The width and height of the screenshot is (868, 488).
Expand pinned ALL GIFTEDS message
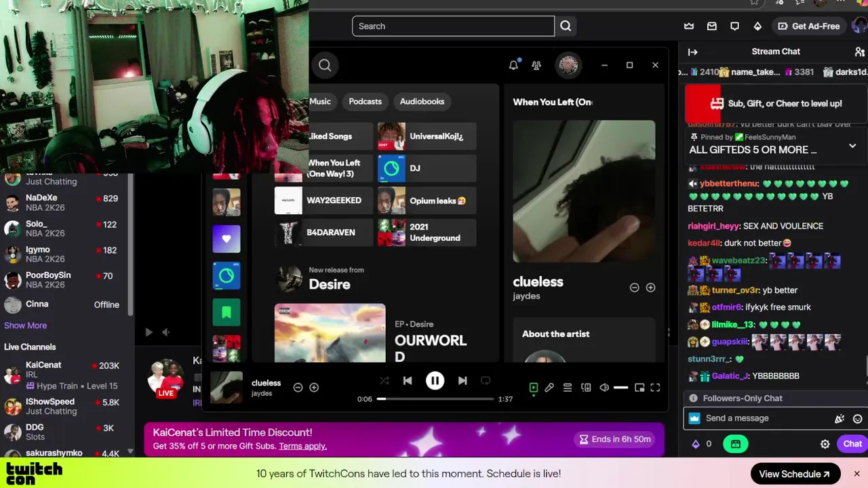click(x=852, y=146)
